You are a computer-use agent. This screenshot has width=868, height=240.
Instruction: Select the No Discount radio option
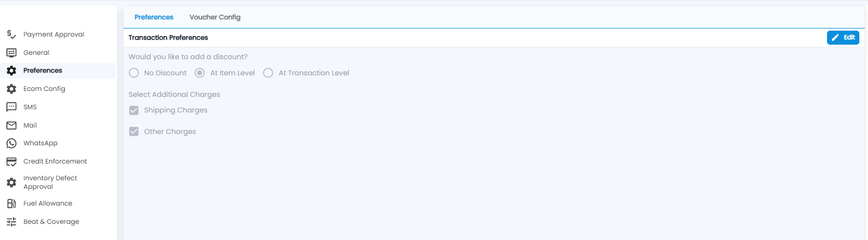134,73
